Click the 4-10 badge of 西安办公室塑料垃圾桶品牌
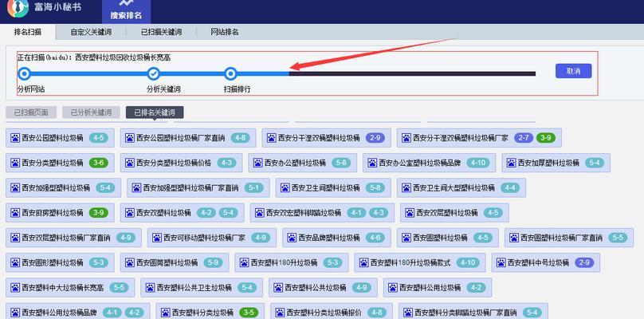 pos(478,163)
